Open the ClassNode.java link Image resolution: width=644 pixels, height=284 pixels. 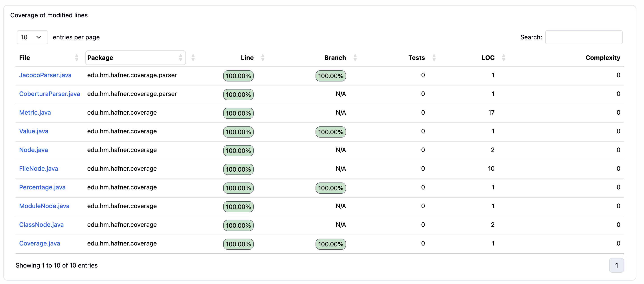pyautogui.click(x=41, y=225)
